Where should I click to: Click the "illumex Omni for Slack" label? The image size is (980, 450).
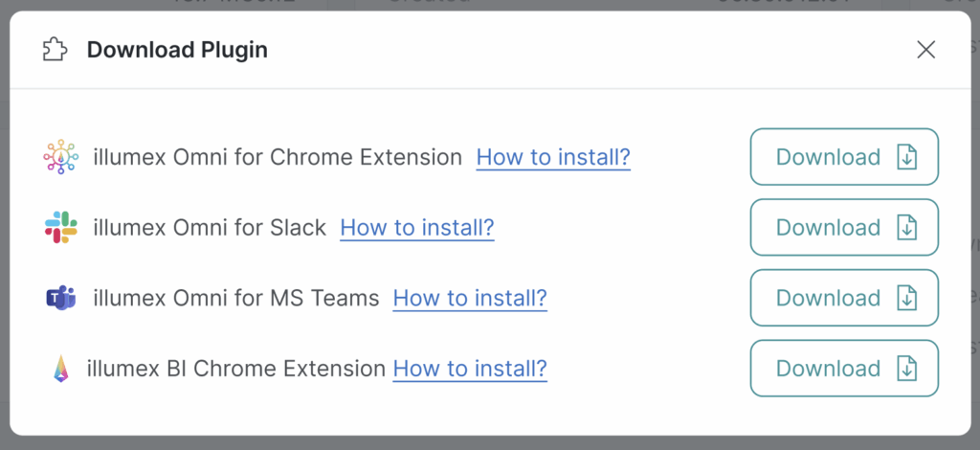click(x=210, y=228)
